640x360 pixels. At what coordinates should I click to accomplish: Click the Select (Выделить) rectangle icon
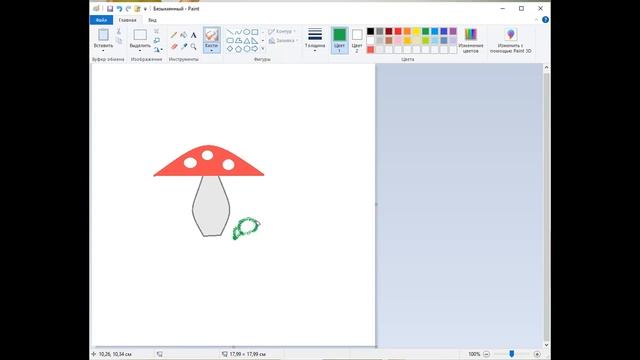click(x=140, y=35)
